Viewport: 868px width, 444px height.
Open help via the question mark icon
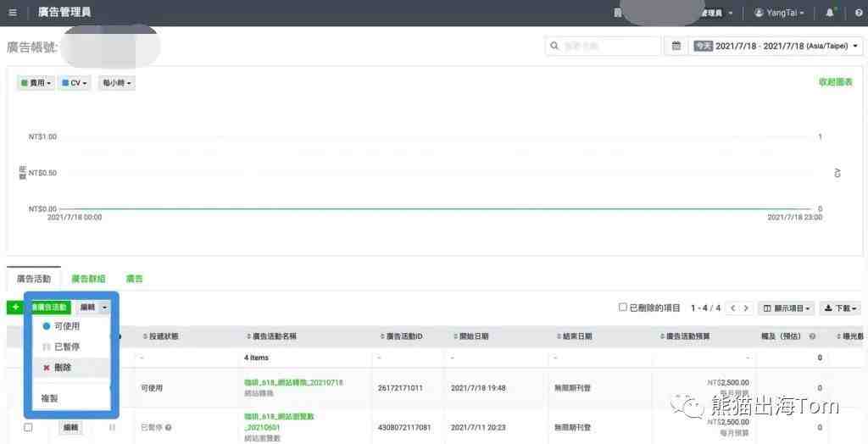(859, 12)
